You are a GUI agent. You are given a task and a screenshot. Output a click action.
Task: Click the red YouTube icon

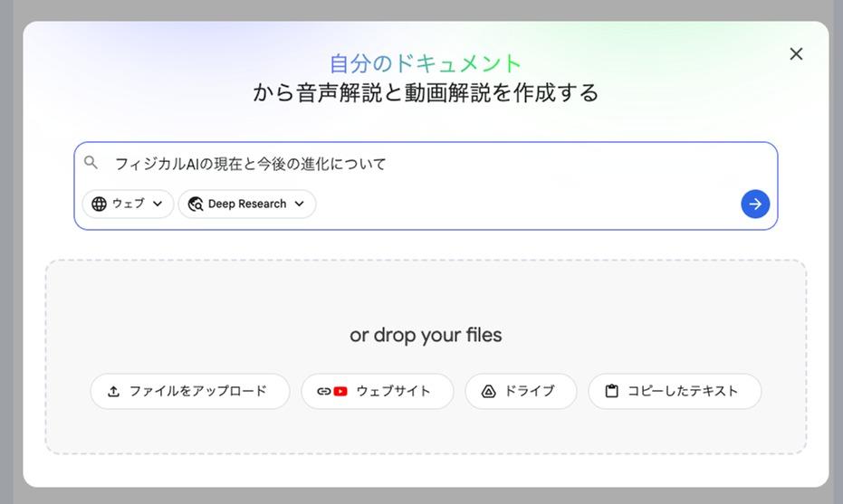coord(340,392)
